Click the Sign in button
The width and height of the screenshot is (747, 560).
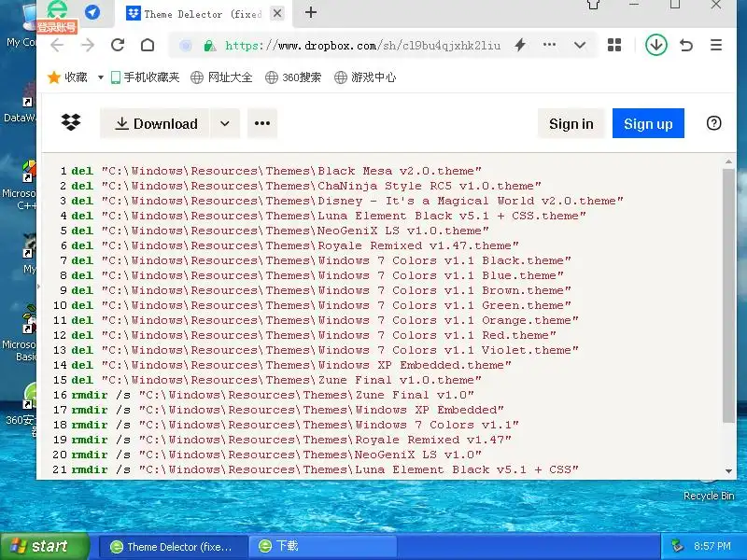(571, 124)
